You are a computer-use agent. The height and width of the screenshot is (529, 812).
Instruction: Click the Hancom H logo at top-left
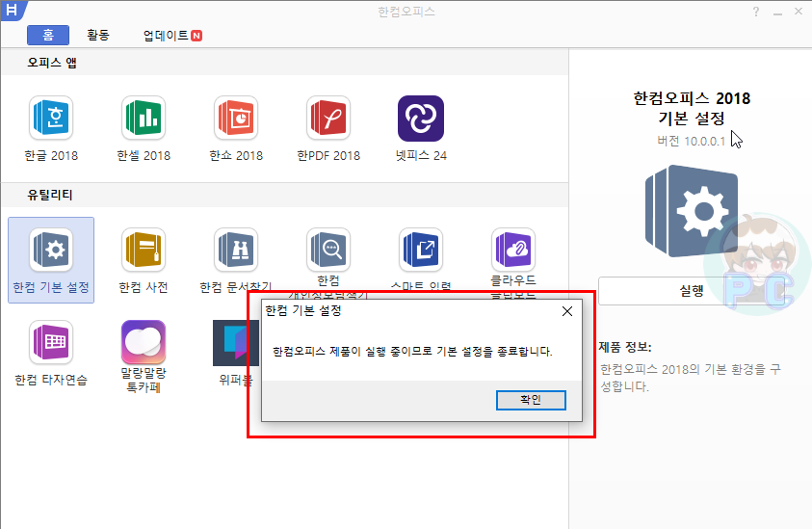(12, 10)
